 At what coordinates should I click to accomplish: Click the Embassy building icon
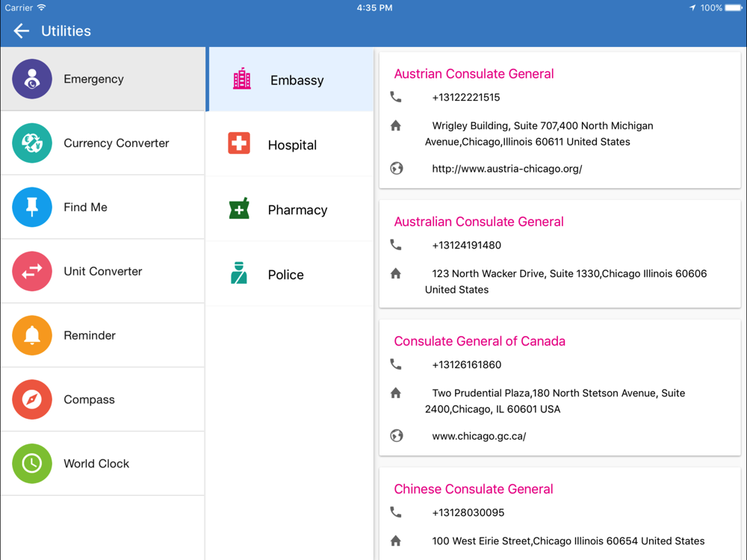pyautogui.click(x=242, y=79)
